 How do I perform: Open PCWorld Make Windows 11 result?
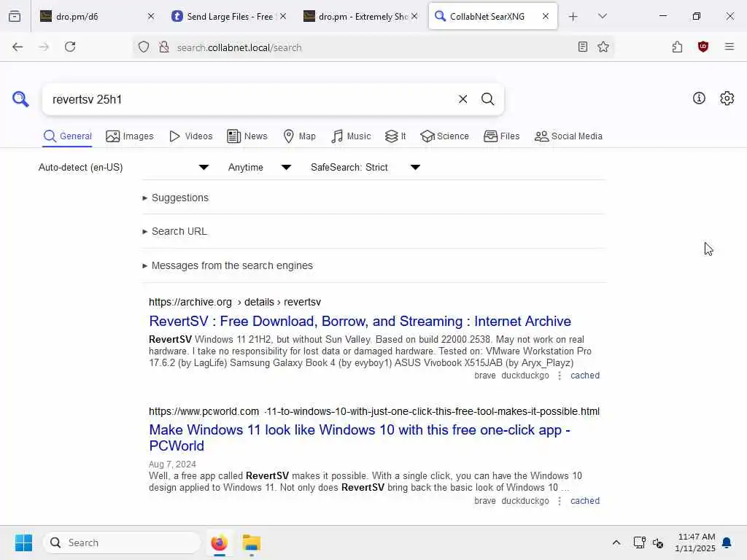[x=360, y=437]
